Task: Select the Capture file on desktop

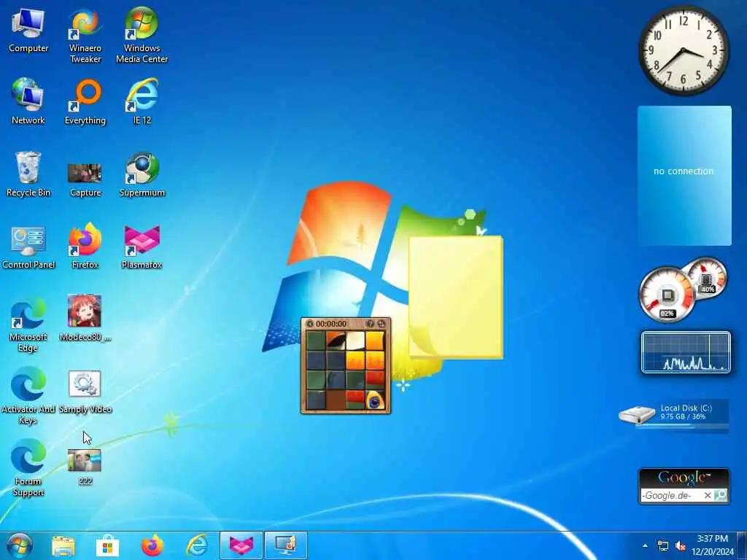Action: click(85, 180)
